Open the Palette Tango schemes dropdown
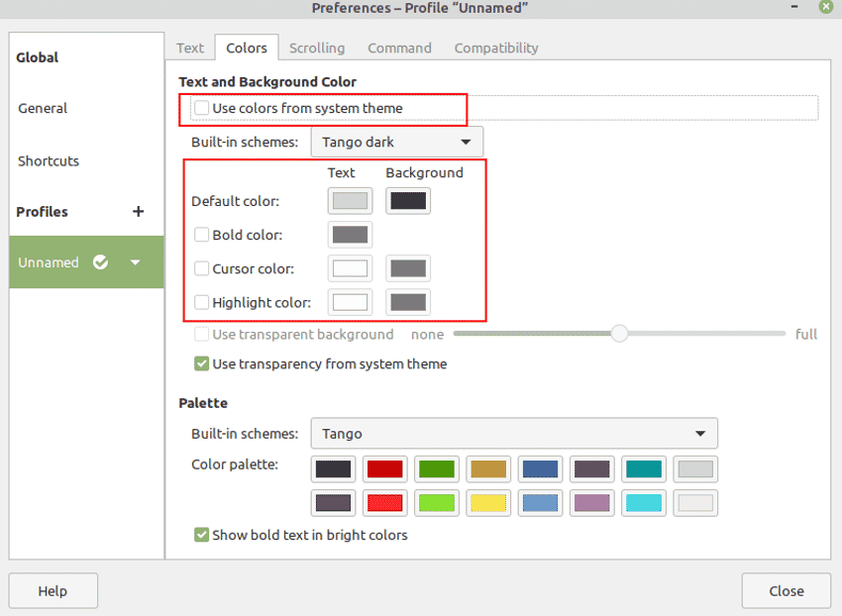842x616 pixels. pos(514,434)
